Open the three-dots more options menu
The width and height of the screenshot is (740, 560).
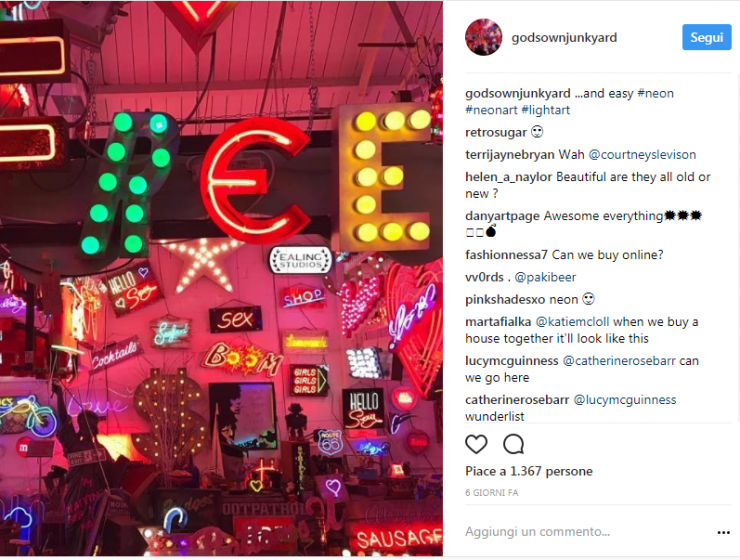click(723, 533)
